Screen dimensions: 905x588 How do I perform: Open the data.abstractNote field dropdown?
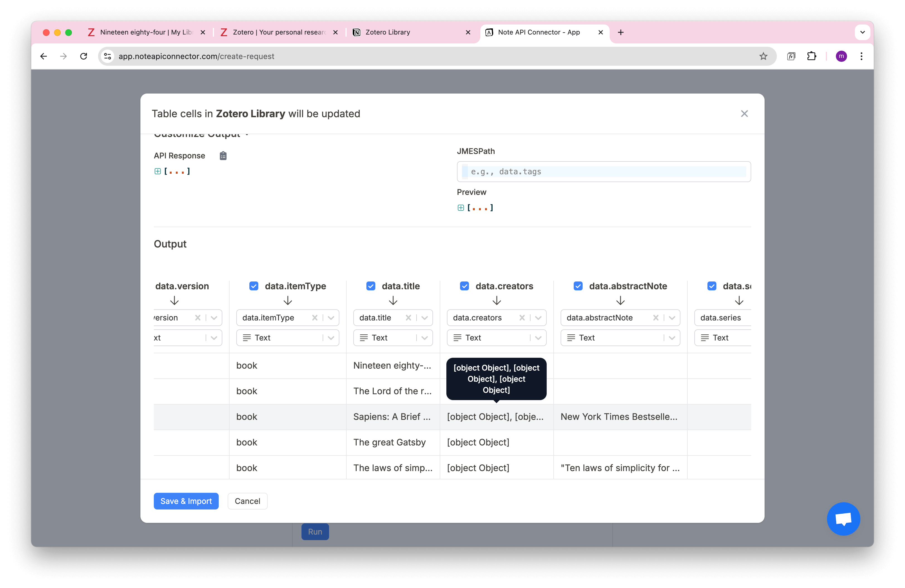click(x=672, y=318)
